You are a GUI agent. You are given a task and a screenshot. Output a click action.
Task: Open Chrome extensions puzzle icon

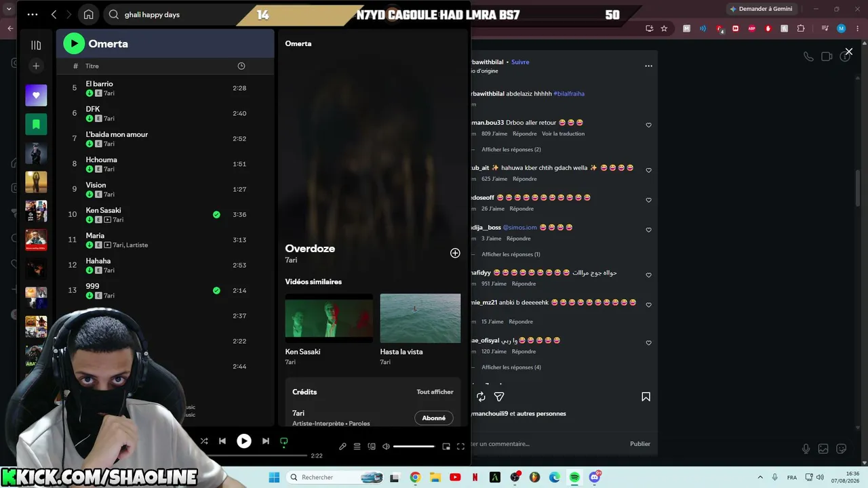pos(801,28)
